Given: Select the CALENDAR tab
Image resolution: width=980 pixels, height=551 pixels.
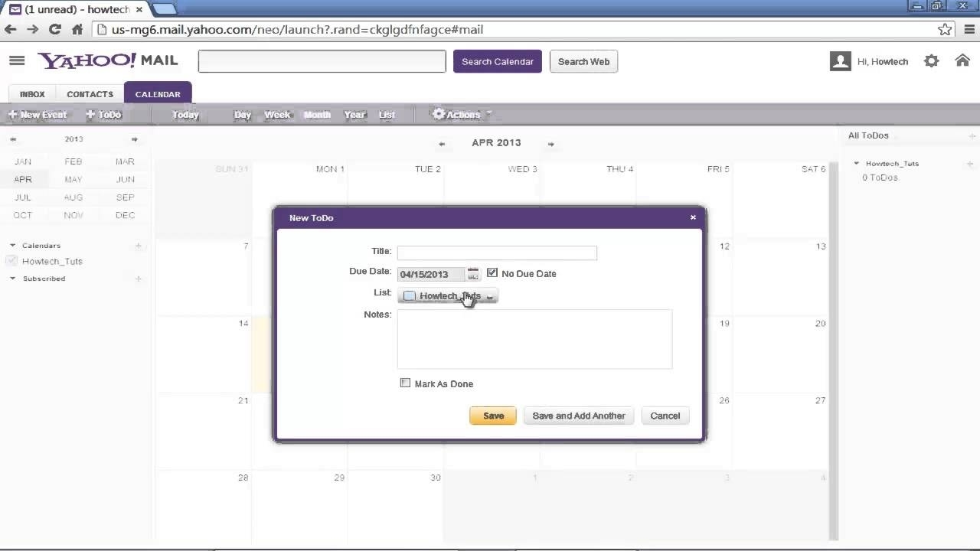Looking at the screenshot, I should coord(158,93).
